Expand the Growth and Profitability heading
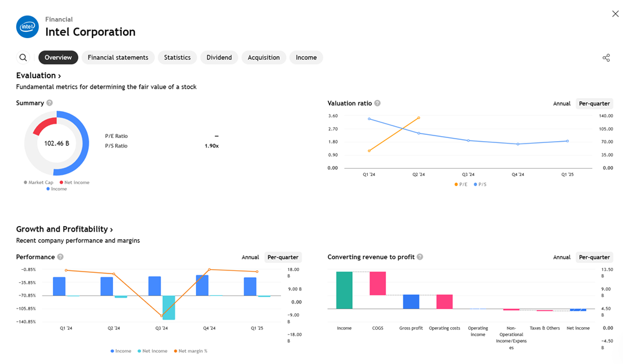Image resolution: width=623 pixels, height=364 pixels. click(64, 229)
